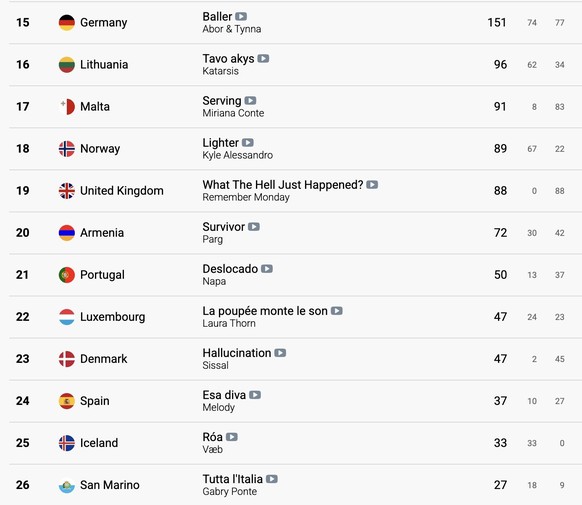This screenshot has height=505, width=582.
Task: Open the What The Hell Just Happened? video icon
Action: [372, 184]
